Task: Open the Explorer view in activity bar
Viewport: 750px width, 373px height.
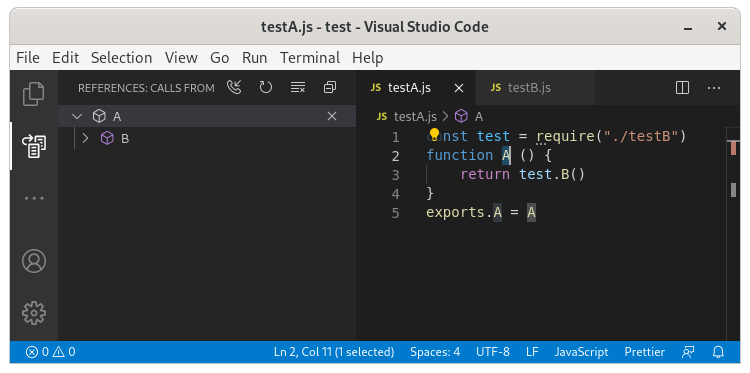Action: coord(33,94)
